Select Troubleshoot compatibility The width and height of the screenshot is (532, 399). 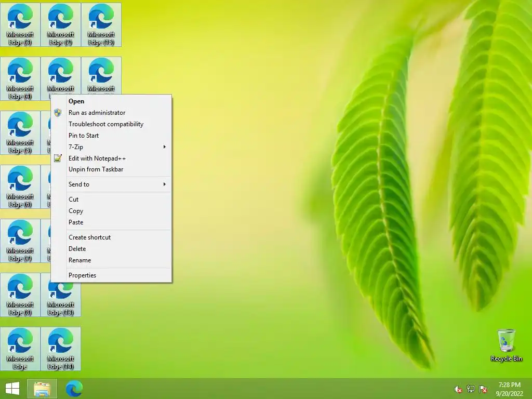point(111,124)
